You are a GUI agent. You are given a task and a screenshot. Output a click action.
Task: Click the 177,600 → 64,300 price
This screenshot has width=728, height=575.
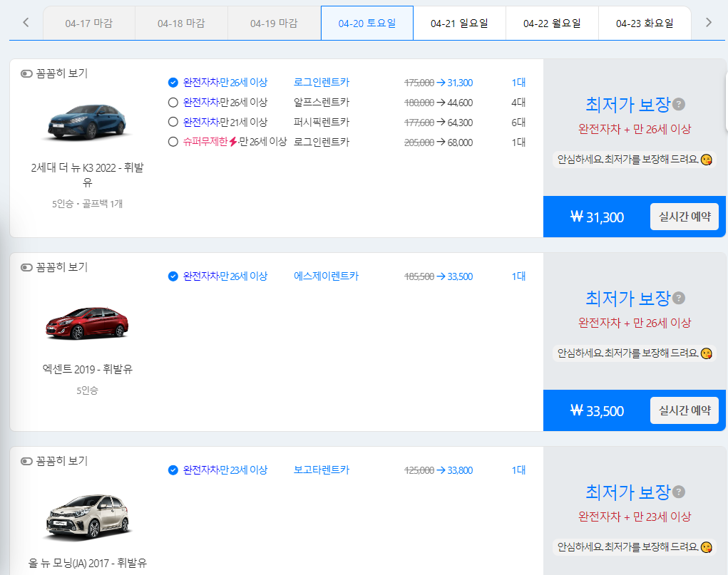click(439, 123)
